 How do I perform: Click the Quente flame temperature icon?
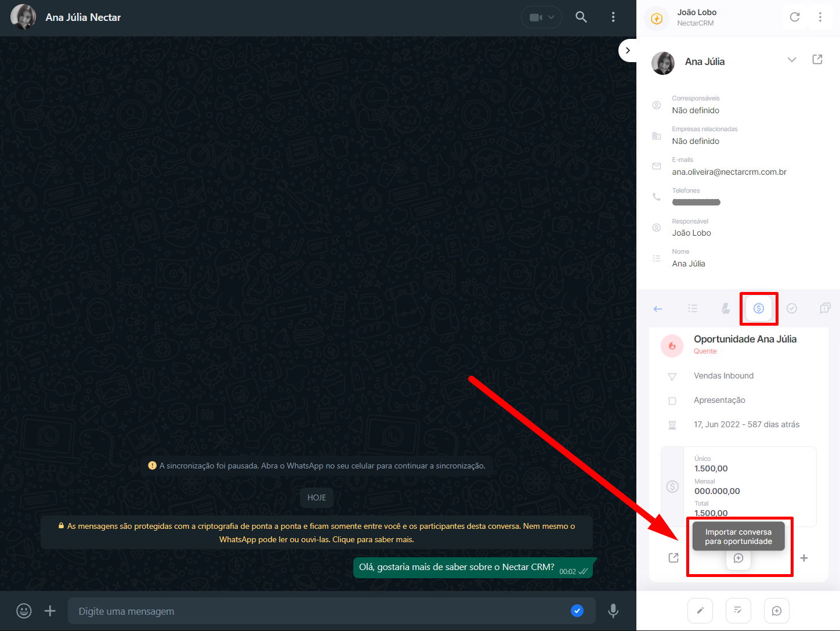[x=672, y=346]
